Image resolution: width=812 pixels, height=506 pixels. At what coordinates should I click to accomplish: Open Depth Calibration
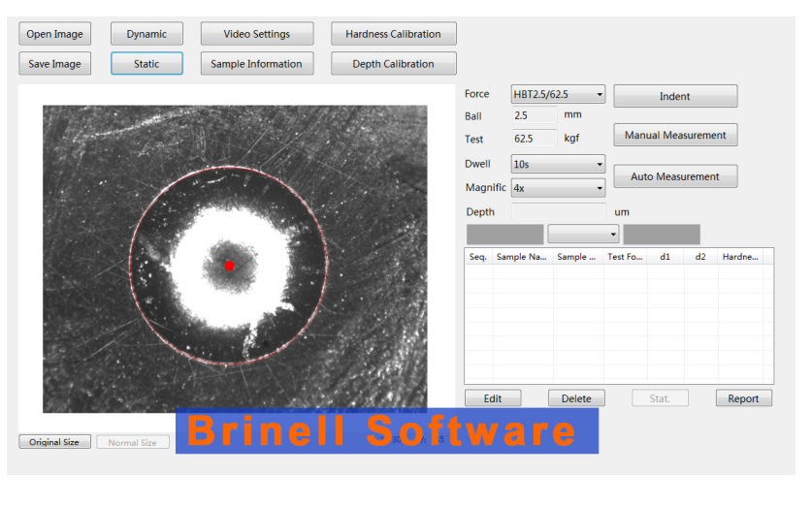(x=393, y=64)
